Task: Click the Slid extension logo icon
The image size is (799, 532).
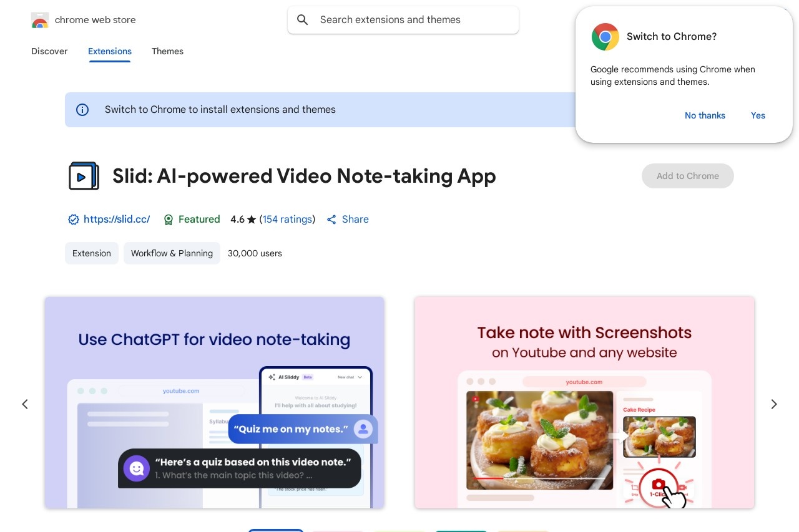Action: [84, 177]
